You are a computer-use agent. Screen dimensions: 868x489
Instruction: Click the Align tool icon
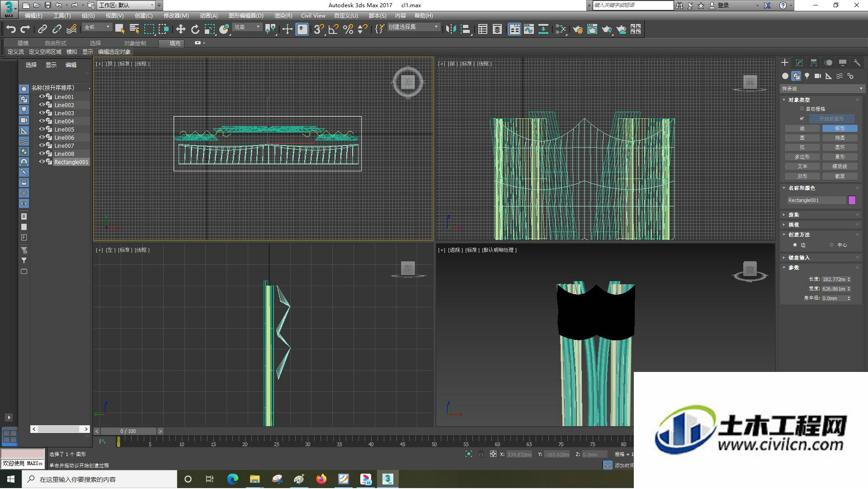point(465,29)
